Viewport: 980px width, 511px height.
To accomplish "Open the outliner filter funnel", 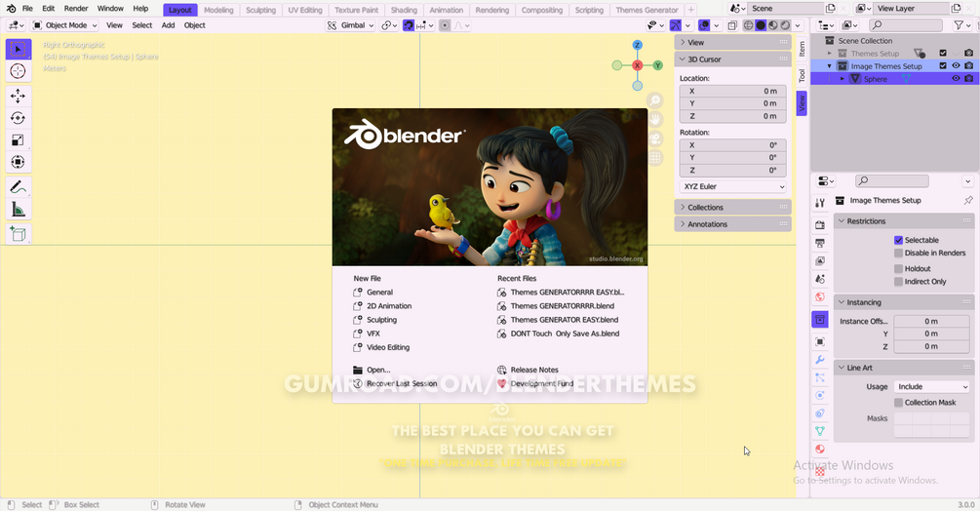I will click(x=959, y=25).
